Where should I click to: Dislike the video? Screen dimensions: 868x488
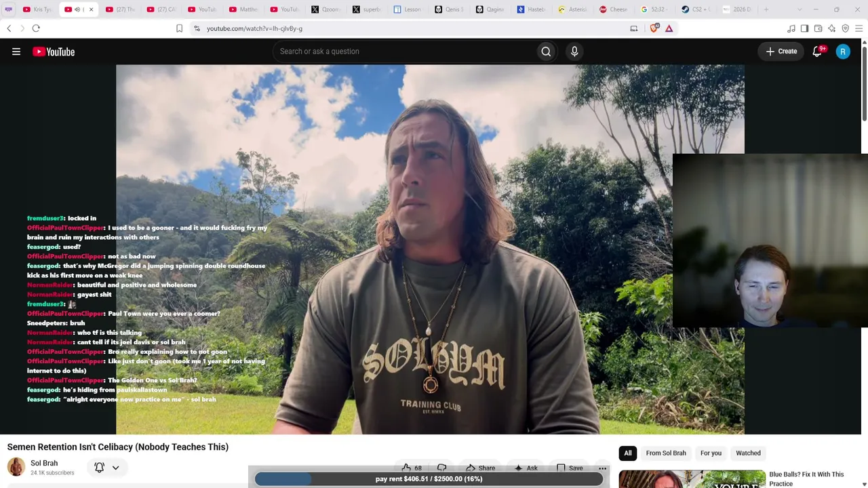(x=442, y=468)
